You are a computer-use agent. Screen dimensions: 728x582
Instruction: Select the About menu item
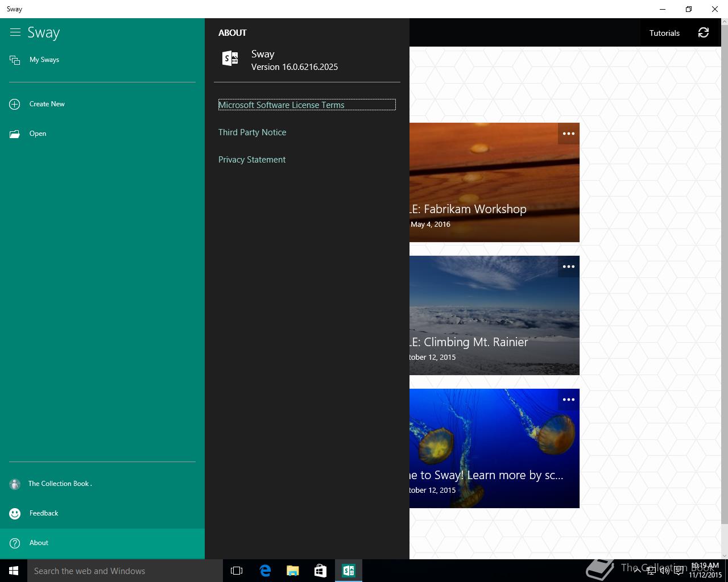(39, 543)
